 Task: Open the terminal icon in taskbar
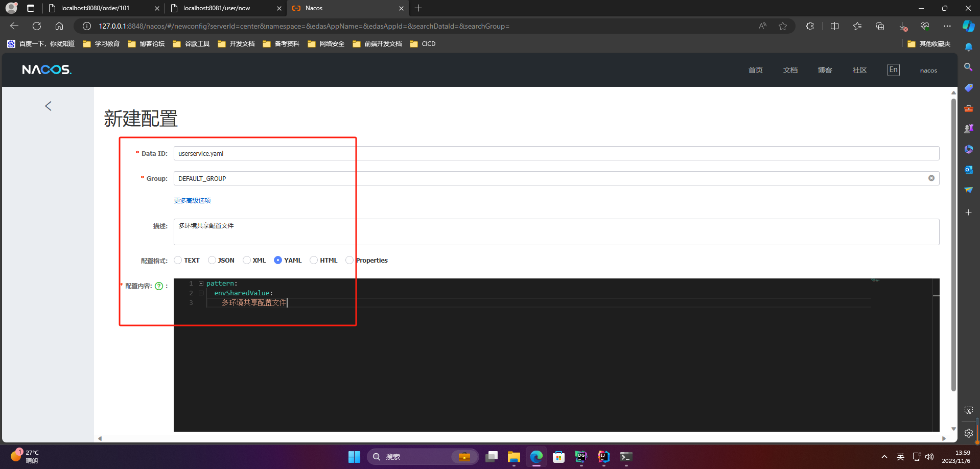coord(626,457)
